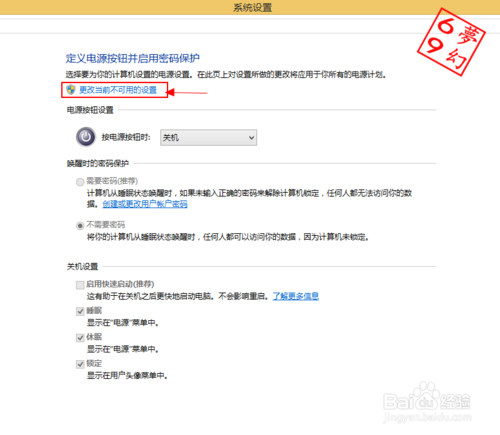Select 需要密码(推荐) radio button
The height and width of the screenshot is (435, 500).
tap(80, 182)
